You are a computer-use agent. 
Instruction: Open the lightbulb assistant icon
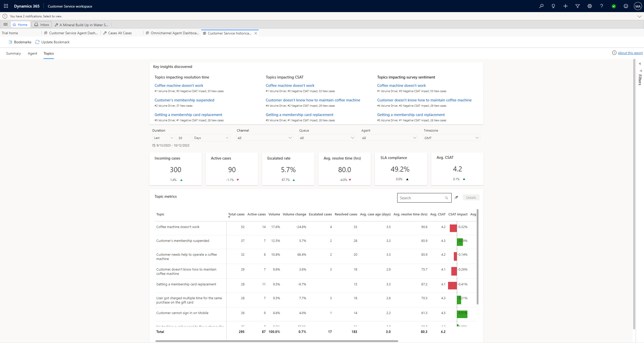(x=553, y=6)
